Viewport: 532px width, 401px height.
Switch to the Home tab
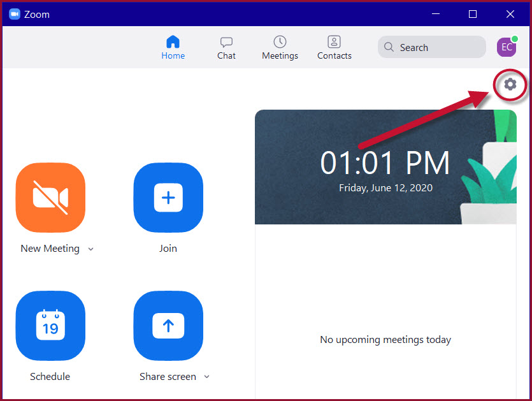173,48
